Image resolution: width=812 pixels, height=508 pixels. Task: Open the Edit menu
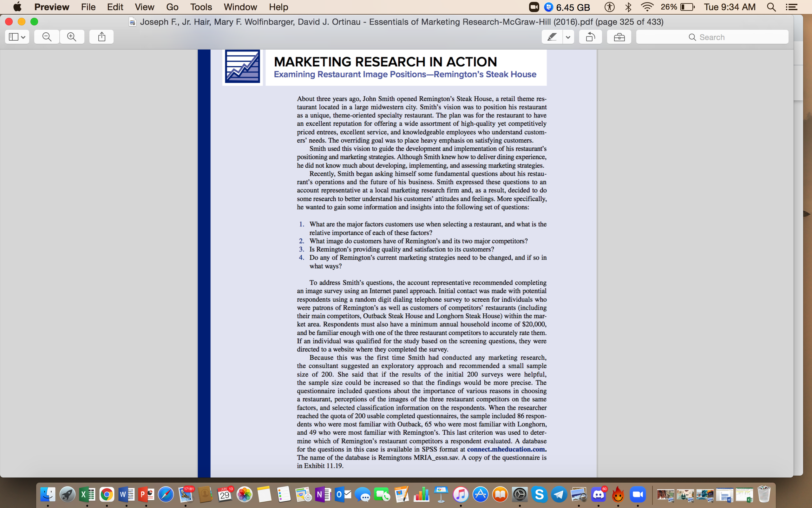(x=115, y=7)
